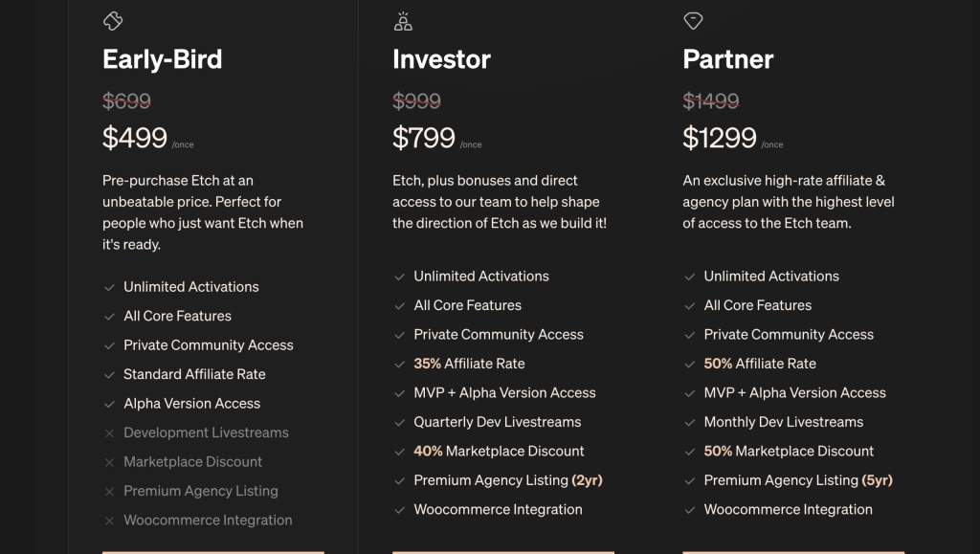Click the Partner plan heading
980x554 pixels.
pyautogui.click(x=728, y=59)
